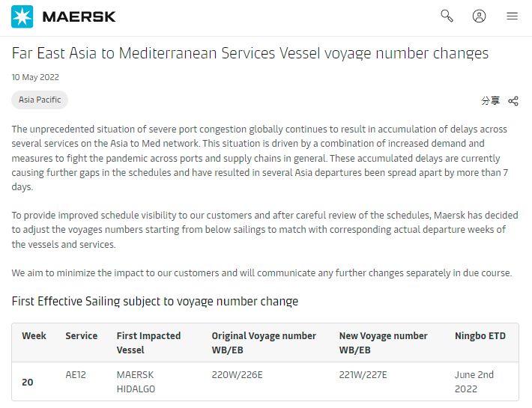Click the 10 May 2022 date
This screenshot has width=532, height=408.
35,77
